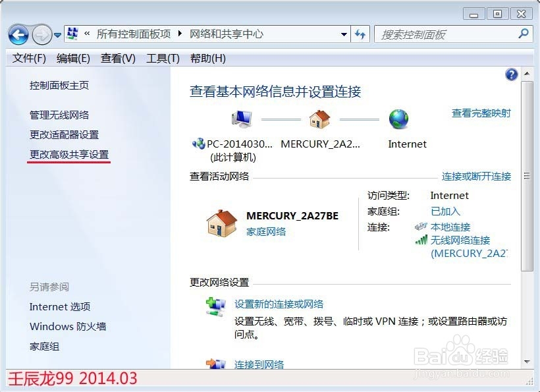Open 本地连接 connection link
This screenshot has height=392, width=540.
[450, 227]
